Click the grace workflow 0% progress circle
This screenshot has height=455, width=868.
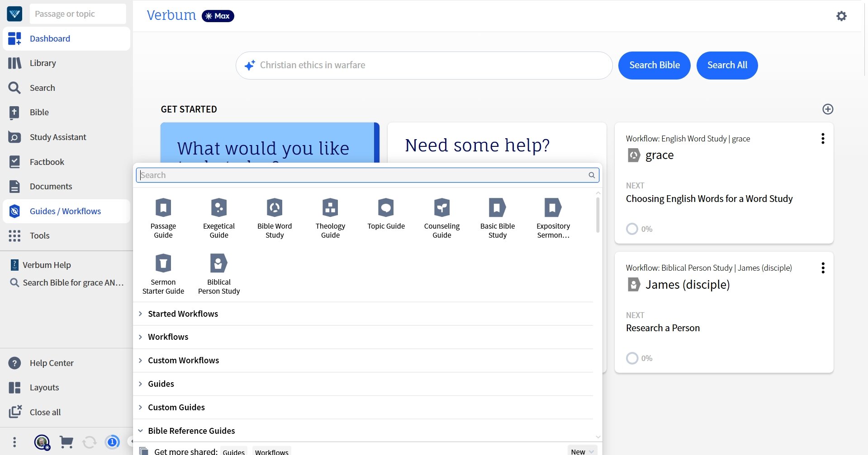coord(632,229)
